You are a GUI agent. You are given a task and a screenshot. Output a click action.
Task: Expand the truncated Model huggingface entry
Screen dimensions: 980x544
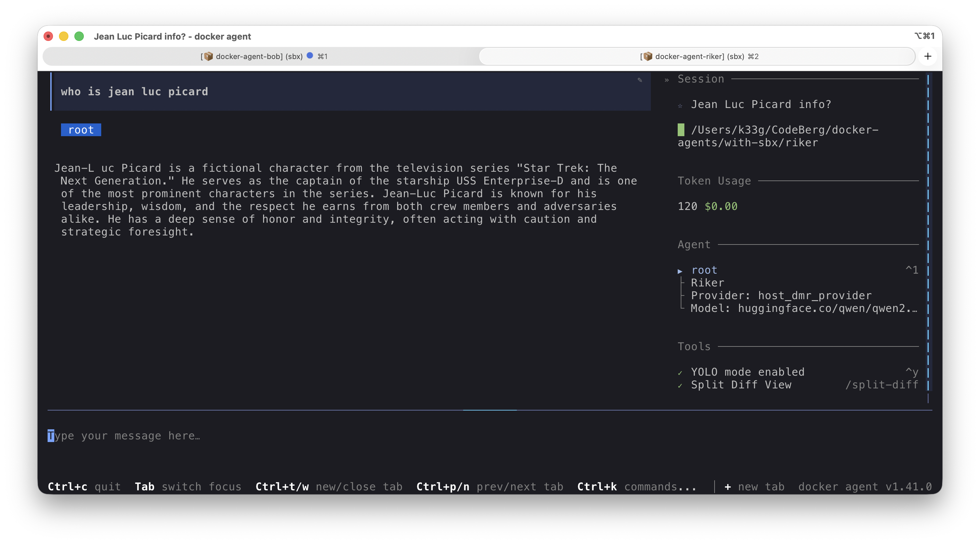coord(803,308)
